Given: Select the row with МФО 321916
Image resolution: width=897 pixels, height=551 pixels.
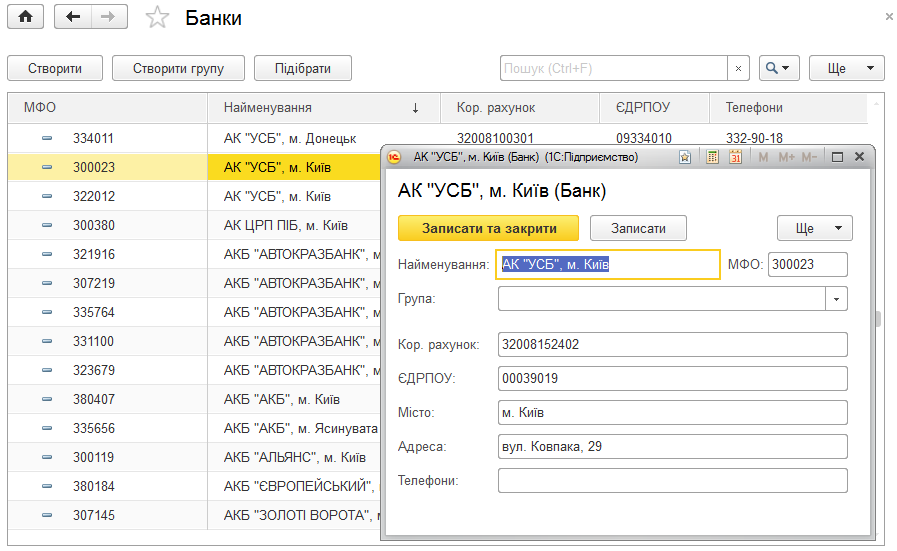Looking at the screenshot, I should click(195, 255).
